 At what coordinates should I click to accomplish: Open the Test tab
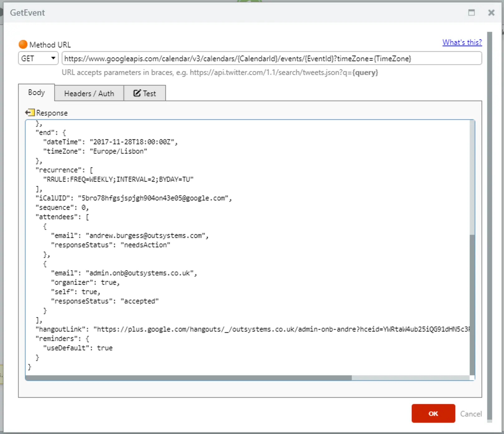click(145, 93)
